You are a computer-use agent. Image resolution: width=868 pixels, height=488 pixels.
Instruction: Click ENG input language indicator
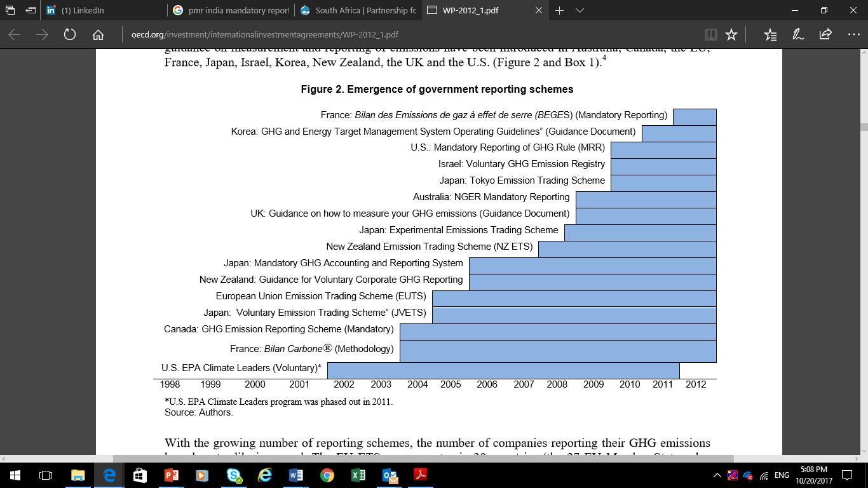click(x=782, y=475)
